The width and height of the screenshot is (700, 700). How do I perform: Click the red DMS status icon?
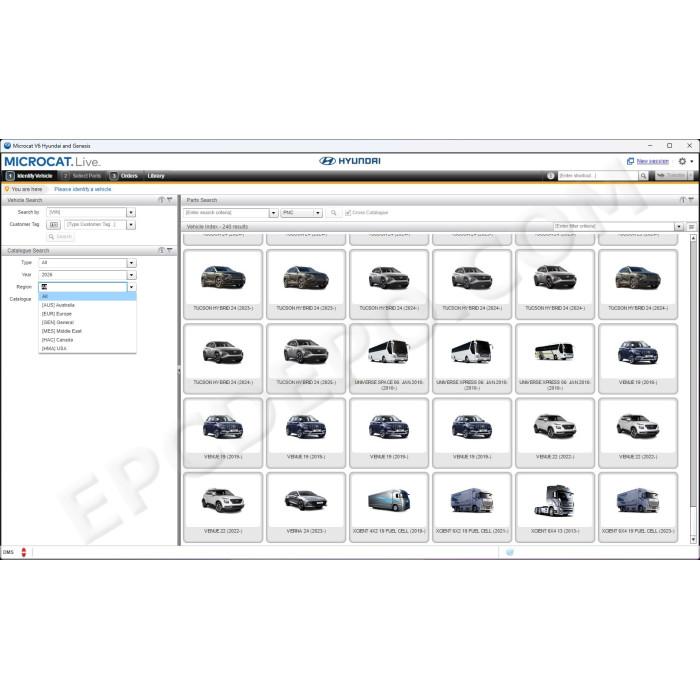(x=24, y=552)
